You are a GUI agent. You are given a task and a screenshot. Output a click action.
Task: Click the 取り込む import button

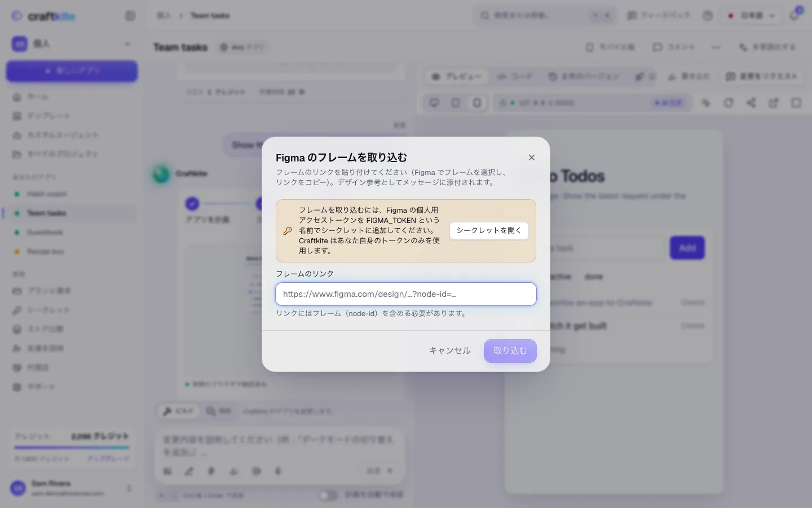point(510,351)
